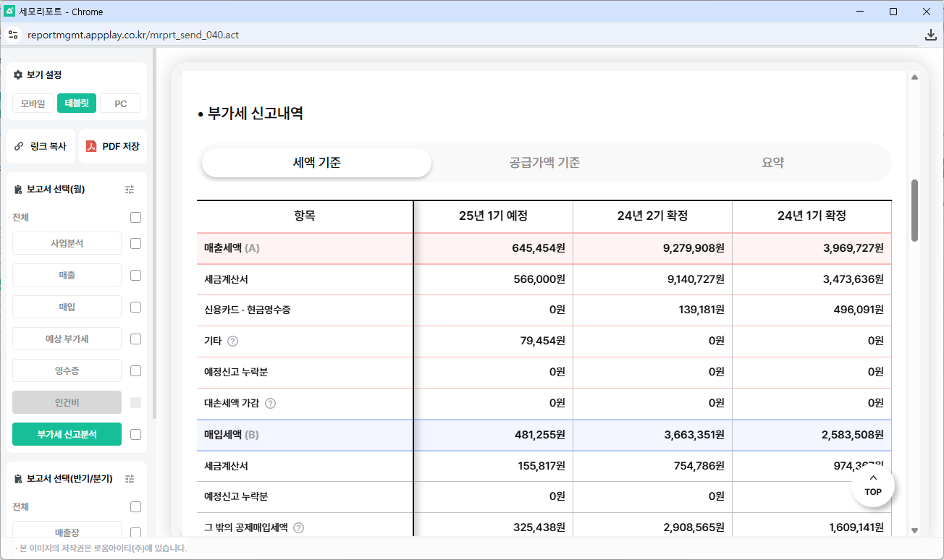This screenshot has width=944, height=560.
Task: Enable the 부가세 신고분석 checkbox
Action: coord(135,435)
